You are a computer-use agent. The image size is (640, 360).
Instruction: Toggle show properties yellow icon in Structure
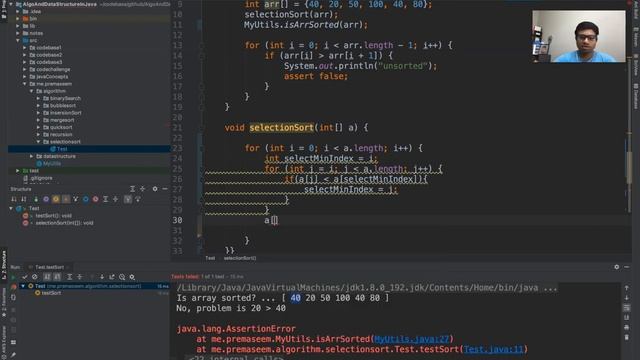56,199
